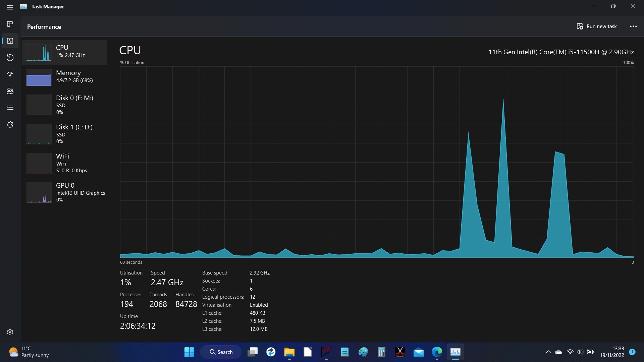This screenshot has height=362, width=644.
Task: Open the Mail app from taskbar
Action: click(418, 352)
